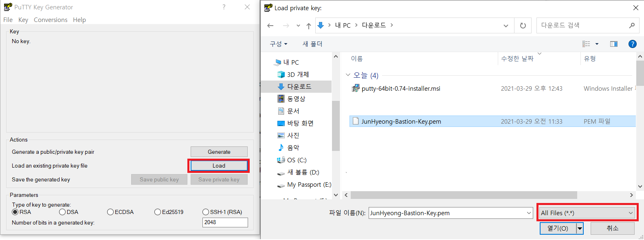
Task: Open view options dropdown arrow
Action: (x=597, y=44)
